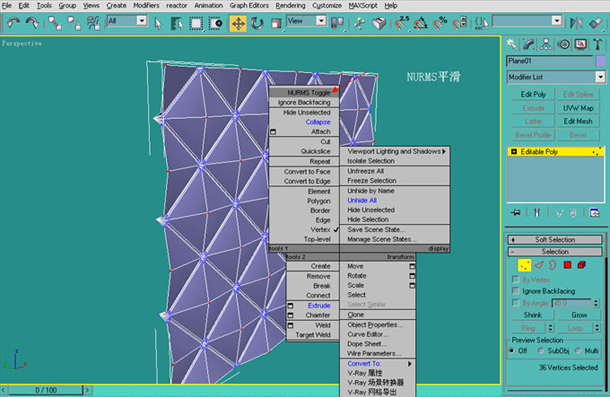This screenshot has width=610, height=397.
Task: Click the Mirror tool icon
Action: point(576,23)
